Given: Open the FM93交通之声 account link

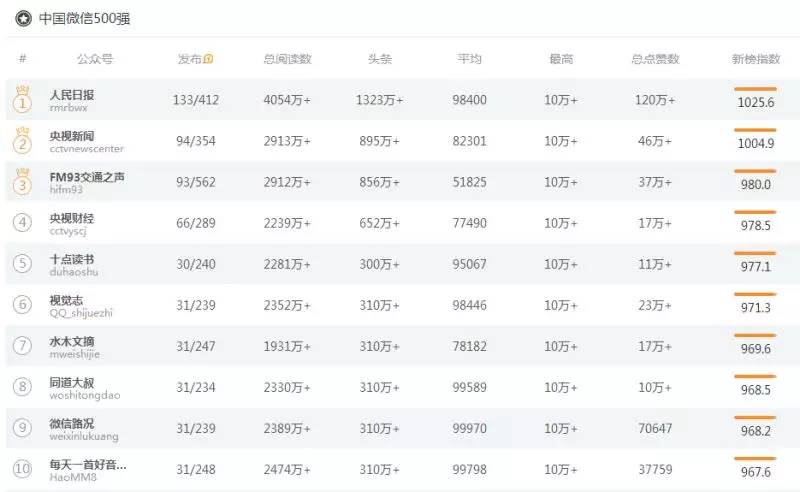Looking at the screenshot, I should [x=87, y=177].
